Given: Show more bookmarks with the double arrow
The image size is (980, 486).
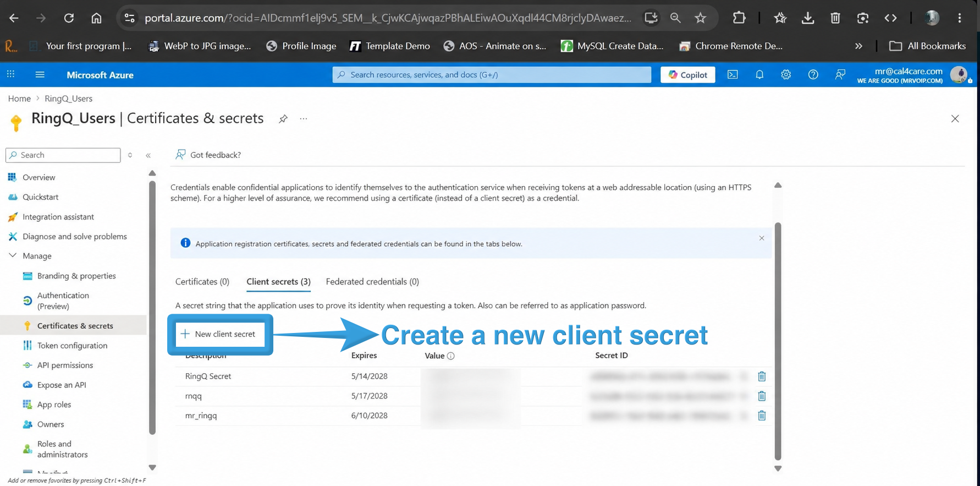Looking at the screenshot, I should point(858,46).
